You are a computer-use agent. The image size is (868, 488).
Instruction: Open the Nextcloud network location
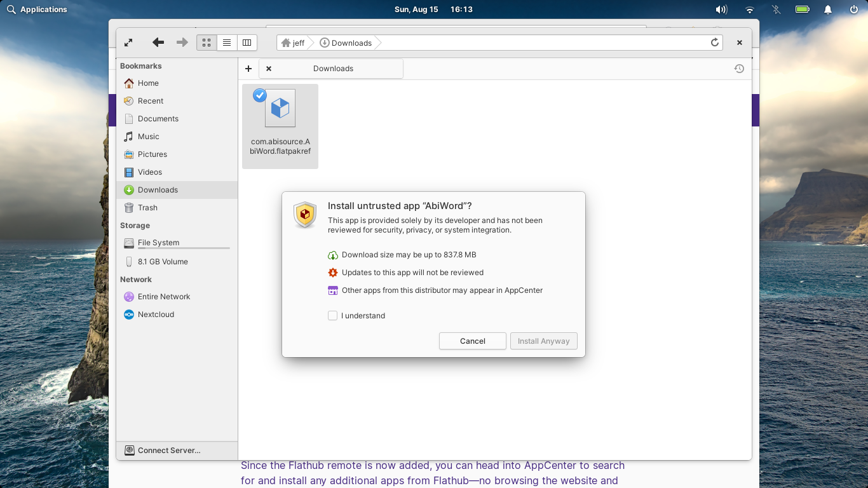click(x=177, y=315)
